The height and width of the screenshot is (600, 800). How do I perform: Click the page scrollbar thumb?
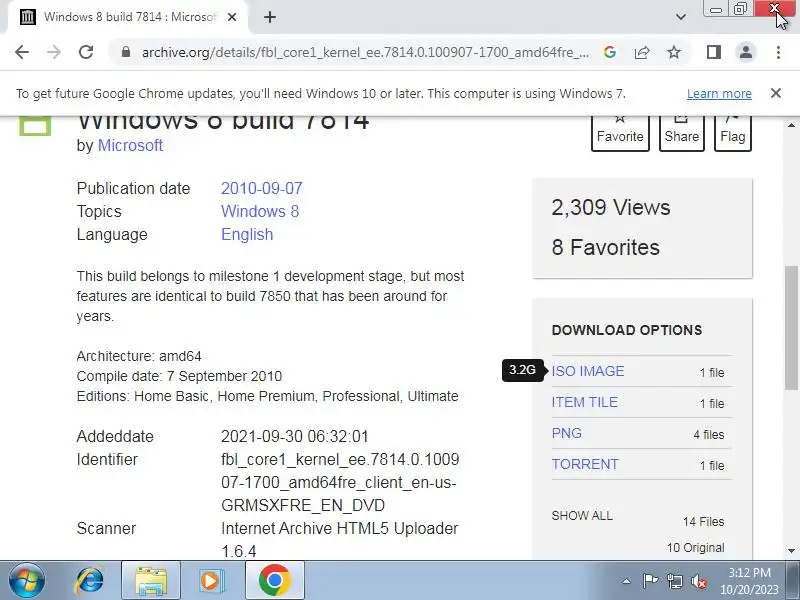(791, 328)
